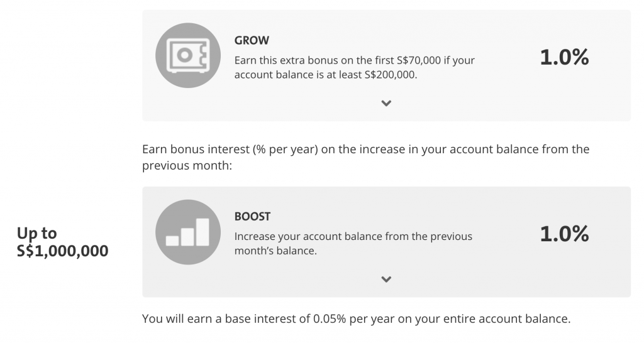
Task: Click the 1.0% rate in the GROW card
Action: coord(564,57)
